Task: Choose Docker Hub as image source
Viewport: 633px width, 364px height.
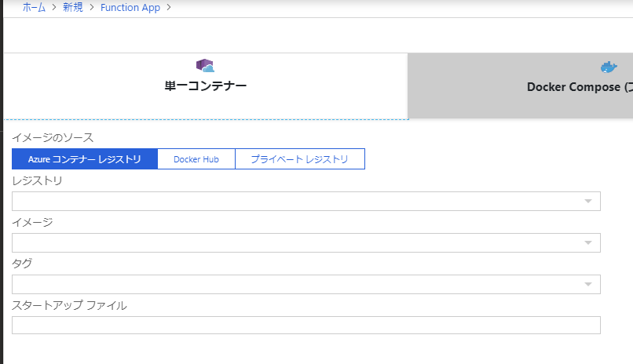Action: tap(196, 159)
